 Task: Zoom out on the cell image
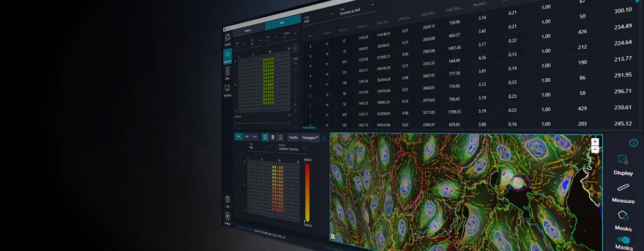click(x=594, y=150)
